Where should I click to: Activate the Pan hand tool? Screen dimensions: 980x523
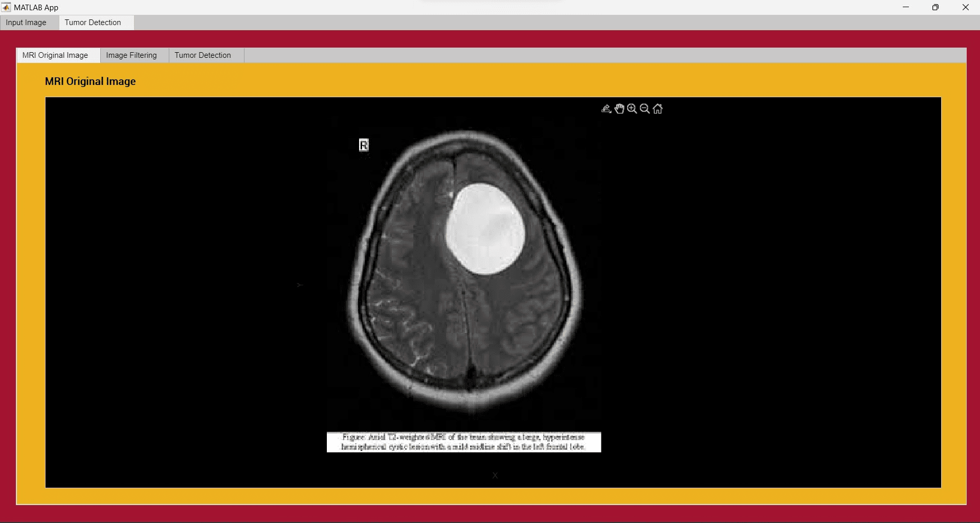coord(619,108)
